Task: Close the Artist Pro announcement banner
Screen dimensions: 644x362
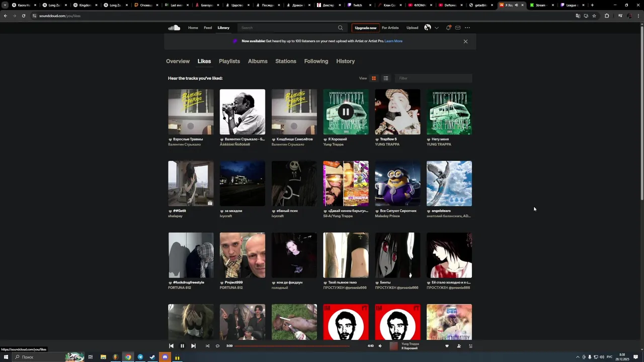Action: click(465, 41)
